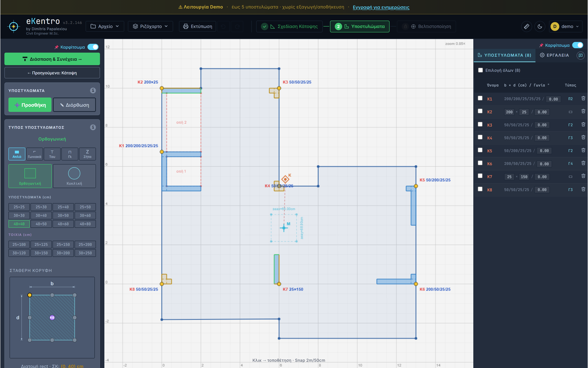Click οπή 1 opening on plan
588x368 pixels.
tap(181, 171)
